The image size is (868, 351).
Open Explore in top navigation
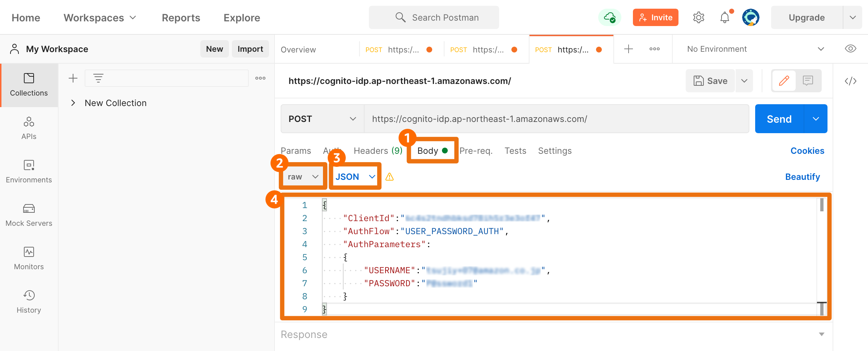(242, 18)
